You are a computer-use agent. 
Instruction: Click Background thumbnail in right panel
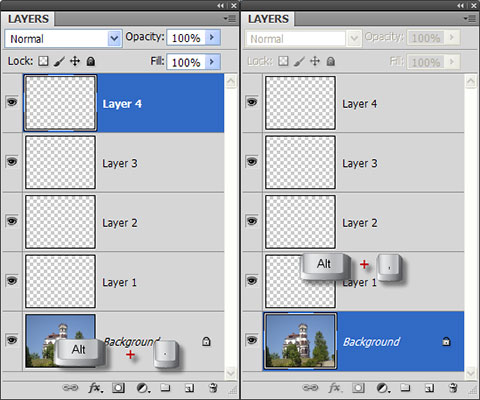[300, 341]
